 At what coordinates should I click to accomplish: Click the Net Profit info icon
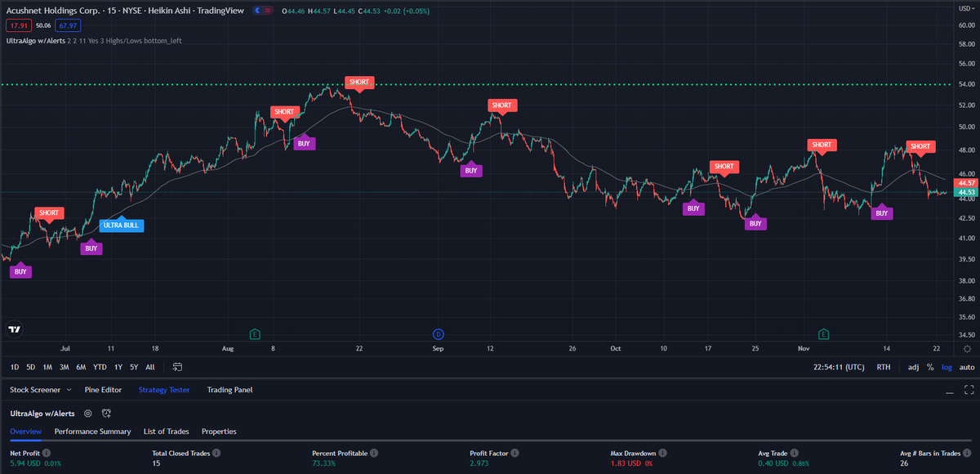46,452
